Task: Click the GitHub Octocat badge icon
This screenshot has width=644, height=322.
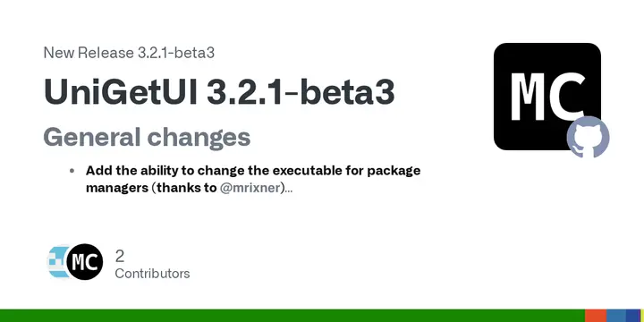Action: [588, 137]
